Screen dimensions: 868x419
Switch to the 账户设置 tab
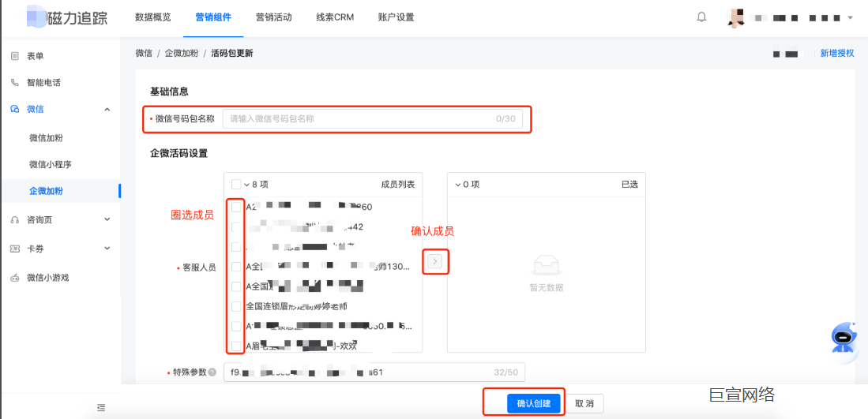[396, 17]
